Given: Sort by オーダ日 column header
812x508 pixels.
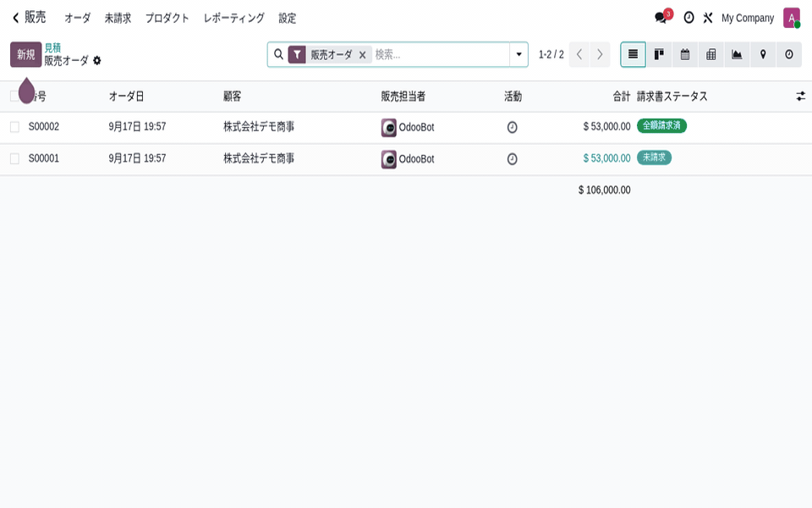Looking at the screenshot, I should 126,97.
